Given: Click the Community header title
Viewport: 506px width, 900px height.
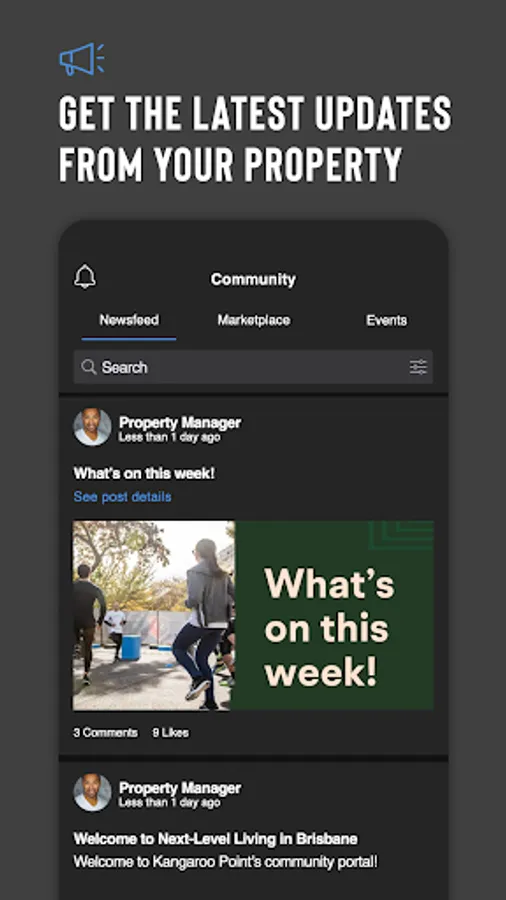Looking at the screenshot, I should click(x=253, y=280).
